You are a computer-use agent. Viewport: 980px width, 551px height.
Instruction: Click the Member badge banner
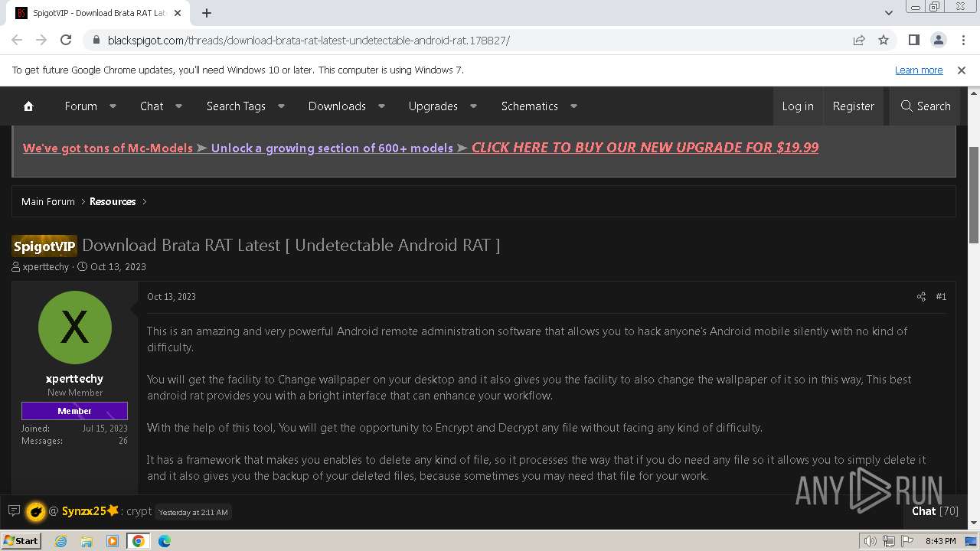coord(74,411)
